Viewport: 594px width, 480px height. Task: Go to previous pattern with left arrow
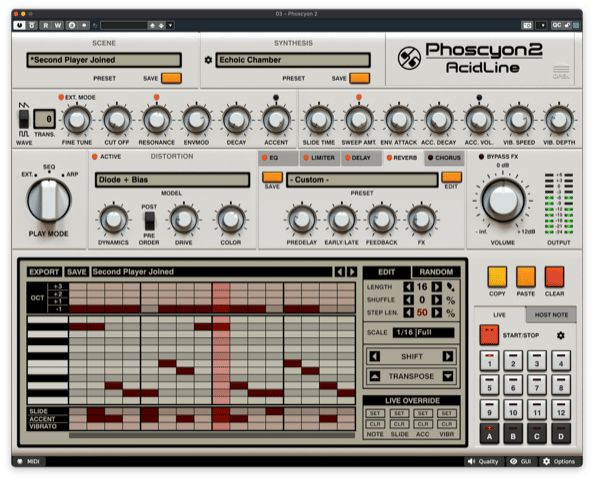tap(339, 272)
